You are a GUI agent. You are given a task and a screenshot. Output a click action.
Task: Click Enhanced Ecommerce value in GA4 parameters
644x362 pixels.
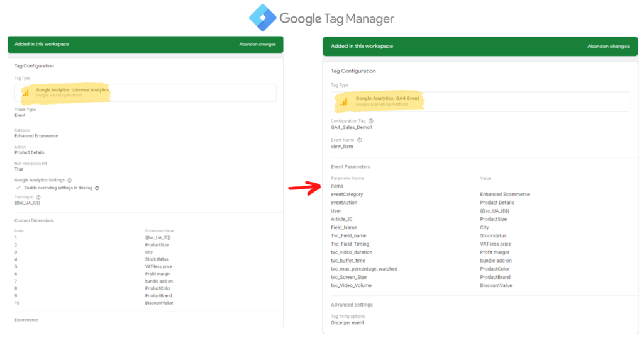[x=505, y=194]
